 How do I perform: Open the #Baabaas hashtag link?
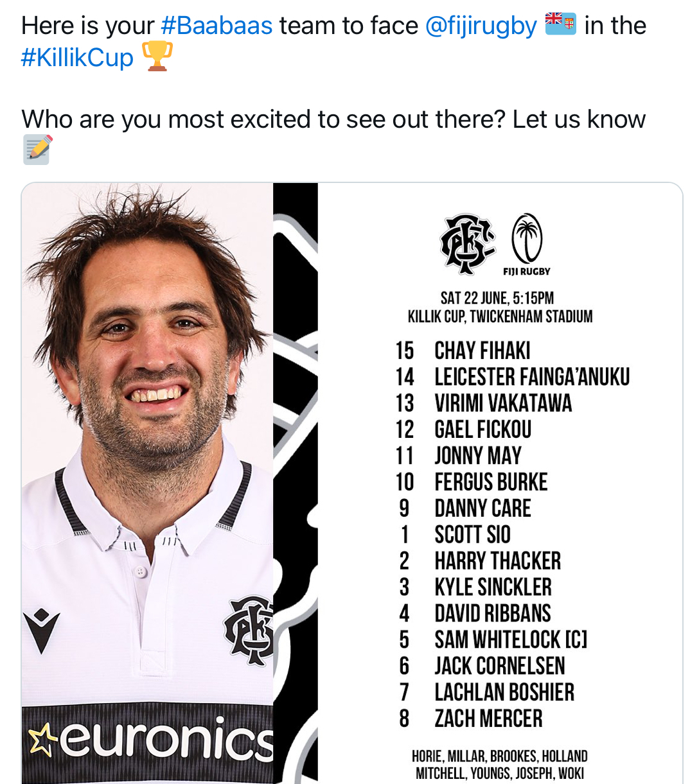click(x=217, y=26)
